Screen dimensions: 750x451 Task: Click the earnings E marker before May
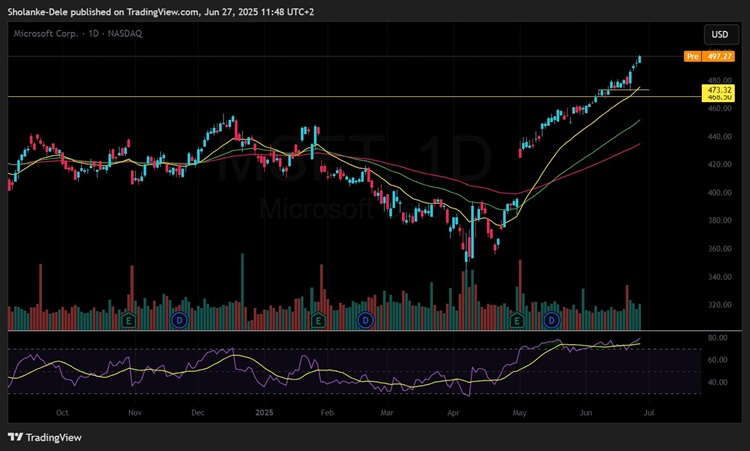coord(517,320)
